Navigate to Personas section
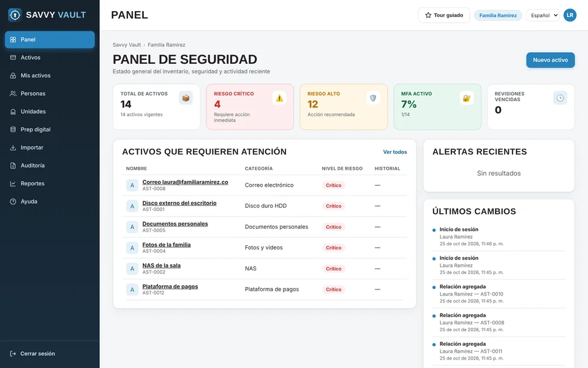 tap(50, 93)
